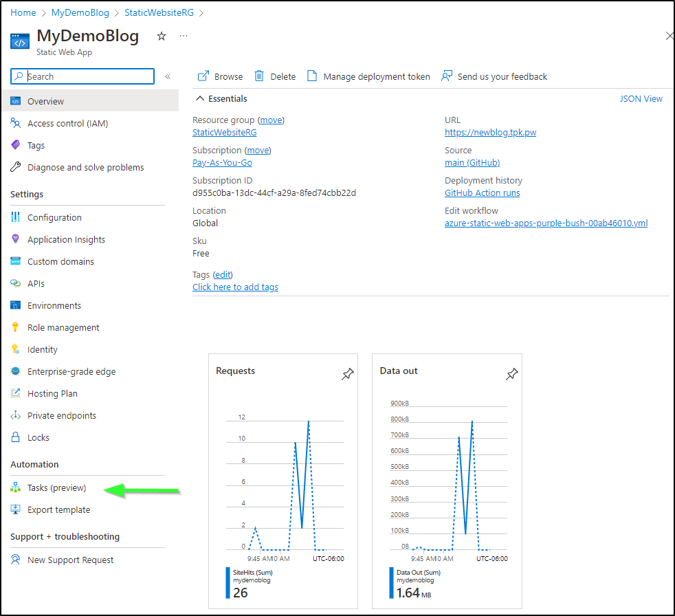This screenshot has width=675, height=616.
Task: Close the MyDemoBlog blade
Action: (670, 36)
